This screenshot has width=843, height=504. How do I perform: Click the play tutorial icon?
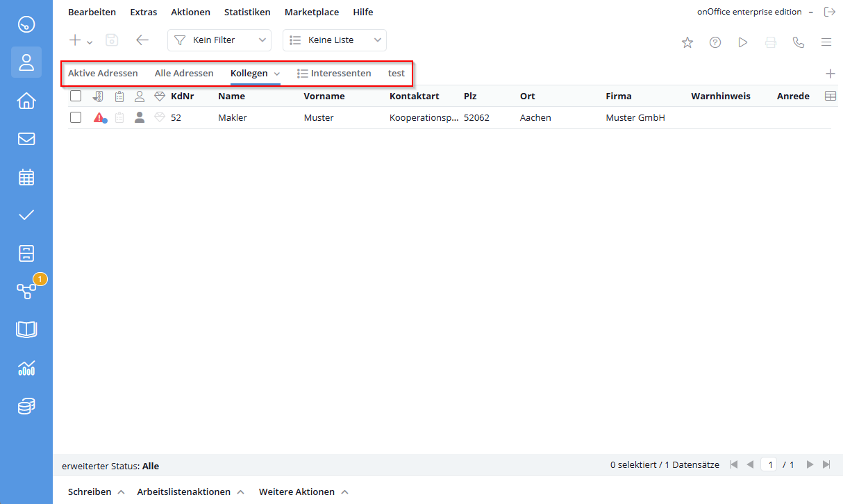pyautogui.click(x=743, y=42)
